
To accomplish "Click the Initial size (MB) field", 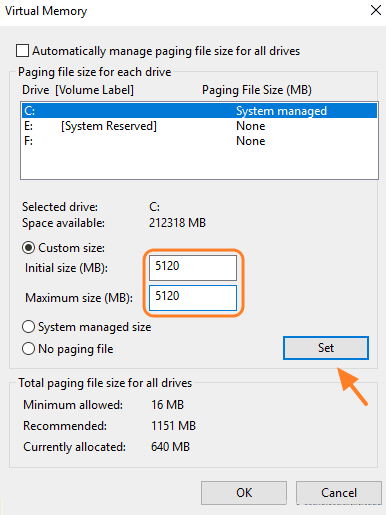I will pos(193,268).
